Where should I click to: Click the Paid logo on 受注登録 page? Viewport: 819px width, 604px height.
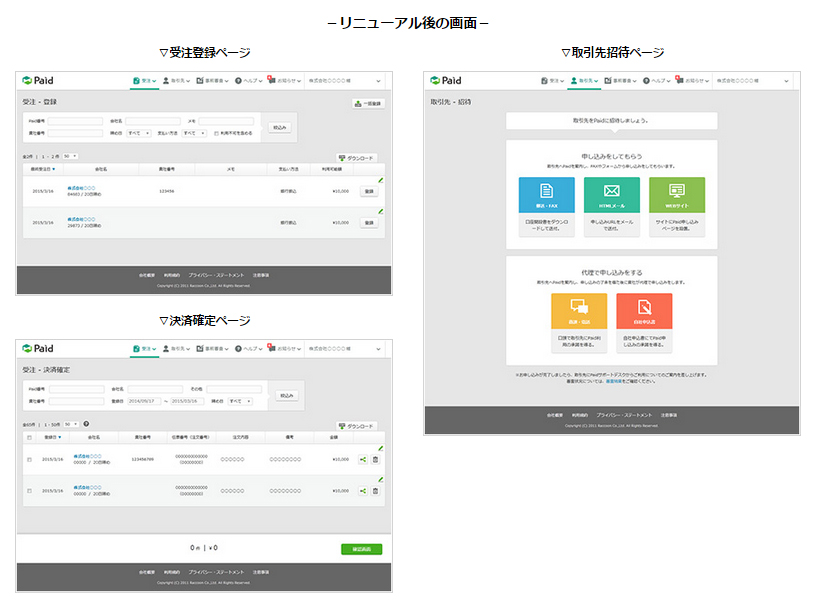(x=38, y=80)
